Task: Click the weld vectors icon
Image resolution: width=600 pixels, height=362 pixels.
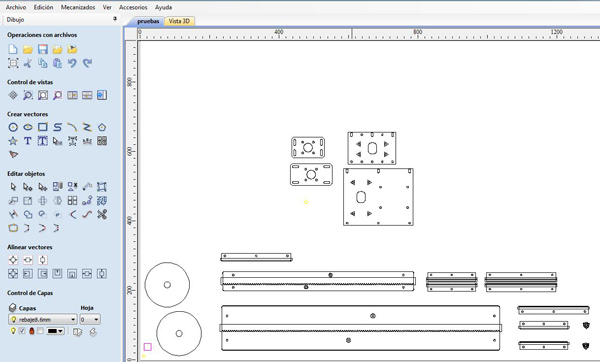Action: (28, 214)
